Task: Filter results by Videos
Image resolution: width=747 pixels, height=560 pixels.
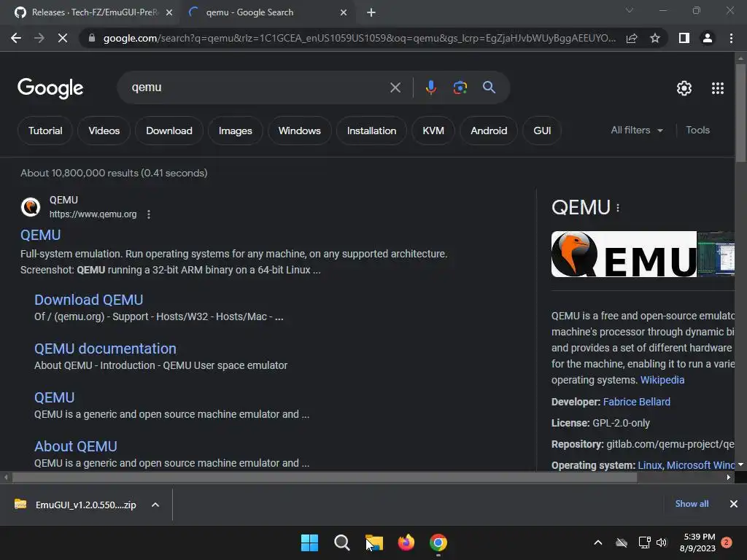Action: (x=104, y=131)
